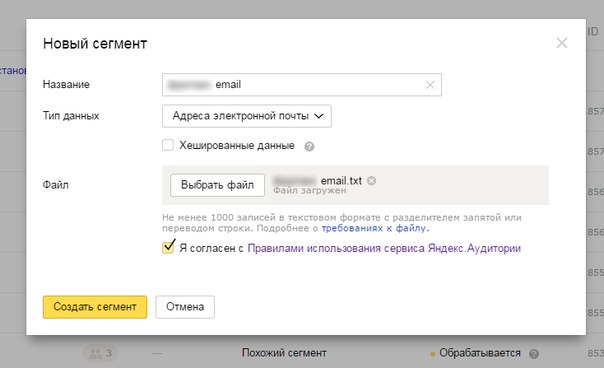The height and width of the screenshot is (368, 604).
Task: Open help icon next to Обрабатывается status
Action: [x=534, y=353]
